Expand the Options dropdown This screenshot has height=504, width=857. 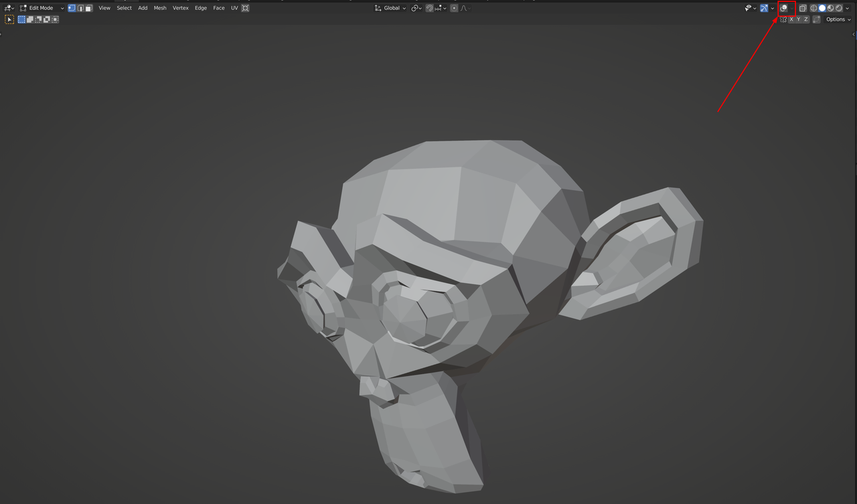[838, 19]
